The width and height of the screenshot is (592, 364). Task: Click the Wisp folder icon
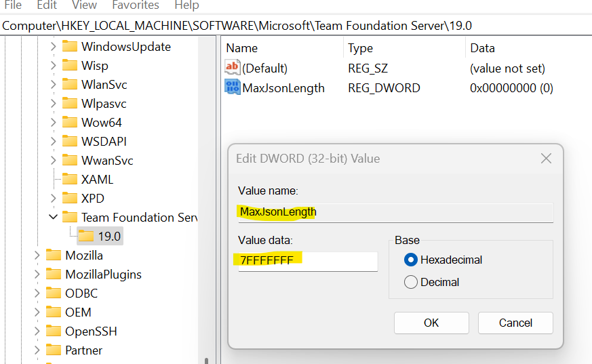(x=70, y=65)
